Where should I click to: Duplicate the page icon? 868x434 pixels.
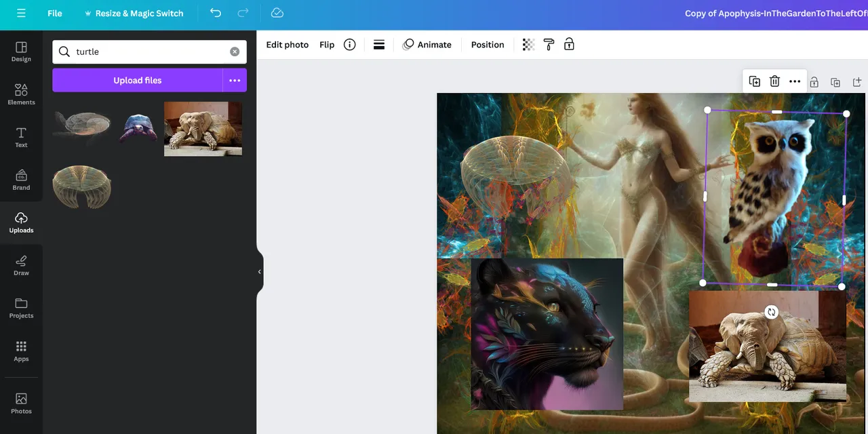click(x=835, y=82)
